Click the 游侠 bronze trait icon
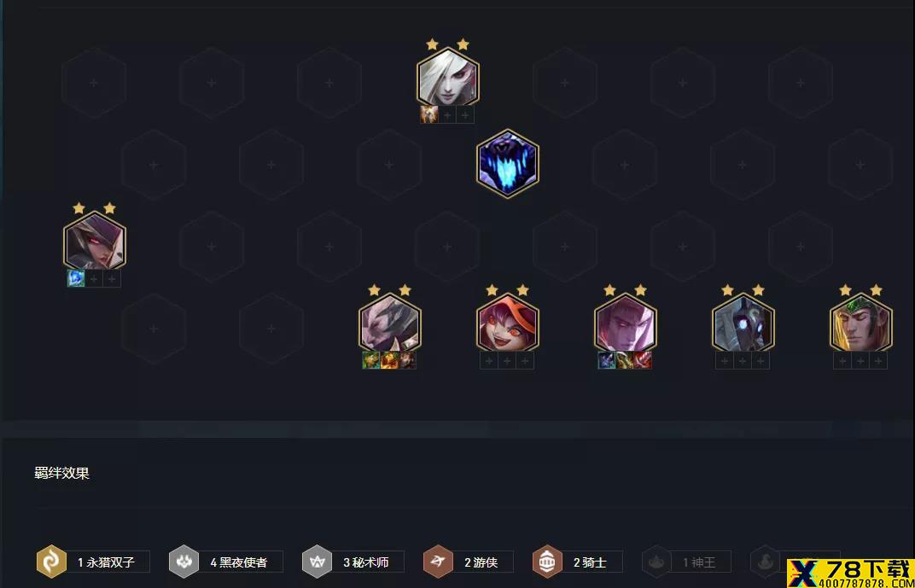This screenshot has width=915, height=588. (x=438, y=562)
